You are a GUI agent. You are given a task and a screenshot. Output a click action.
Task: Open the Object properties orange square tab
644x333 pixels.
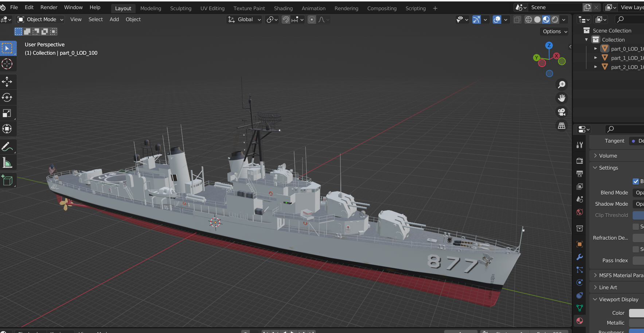[x=580, y=244]
